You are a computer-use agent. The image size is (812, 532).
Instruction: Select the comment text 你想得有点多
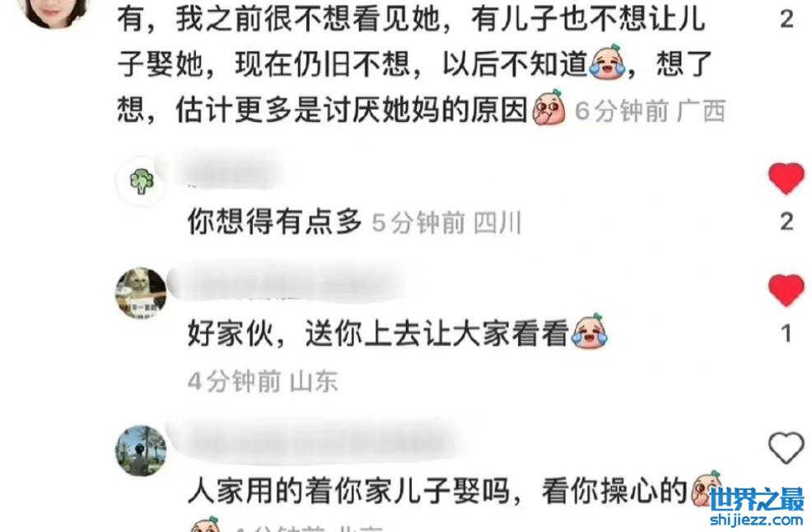click(x=275, y=222)
